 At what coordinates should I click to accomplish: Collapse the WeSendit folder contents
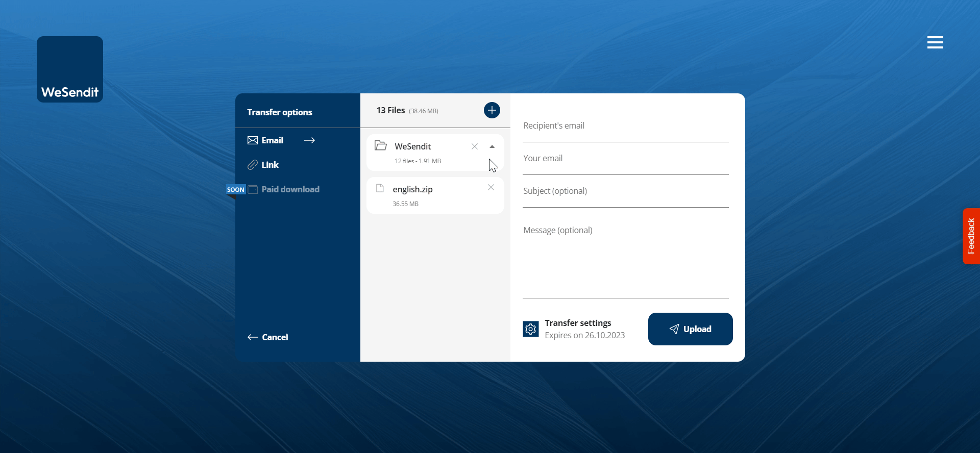[492, 146]
